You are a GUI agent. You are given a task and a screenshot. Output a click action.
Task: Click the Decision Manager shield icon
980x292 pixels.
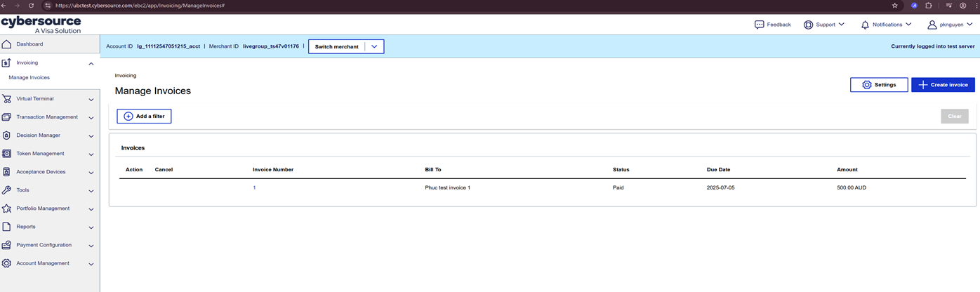tap(7, 135)
